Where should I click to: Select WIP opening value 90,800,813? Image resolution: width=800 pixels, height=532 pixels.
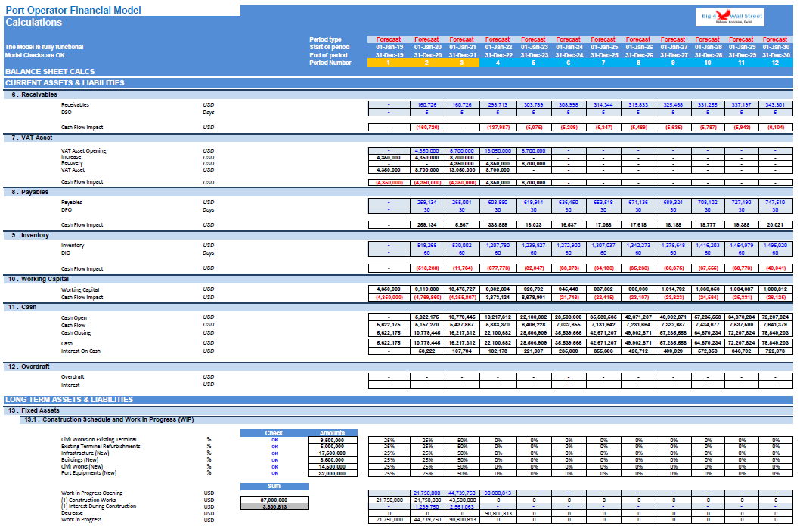pyautogui.click(x=498, y=493)
